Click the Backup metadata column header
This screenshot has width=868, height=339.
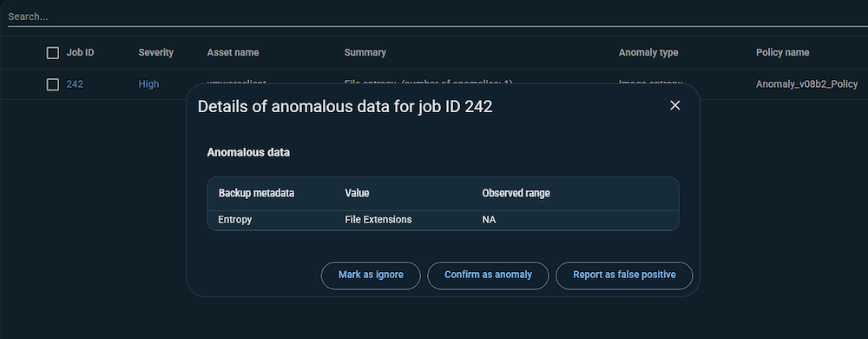256,193
